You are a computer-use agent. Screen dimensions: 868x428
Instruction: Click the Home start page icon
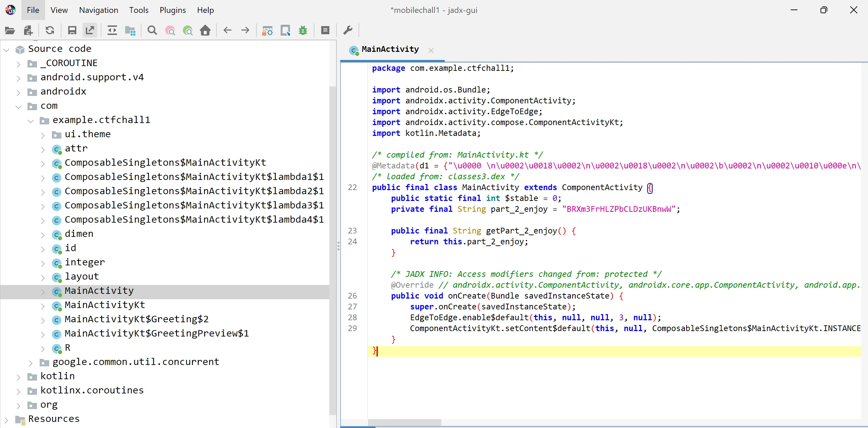tap(205, 30)
